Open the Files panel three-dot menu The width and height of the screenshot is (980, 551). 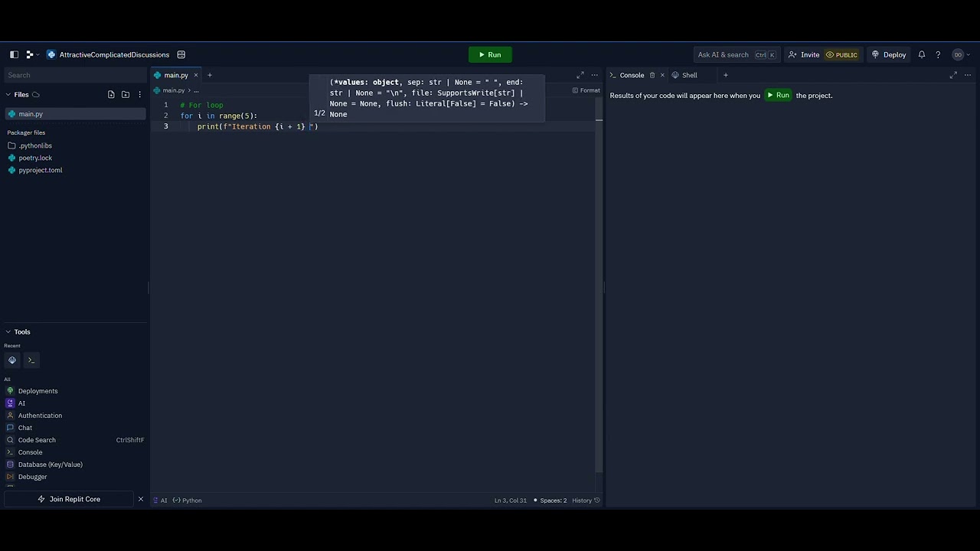coord(139,94)
